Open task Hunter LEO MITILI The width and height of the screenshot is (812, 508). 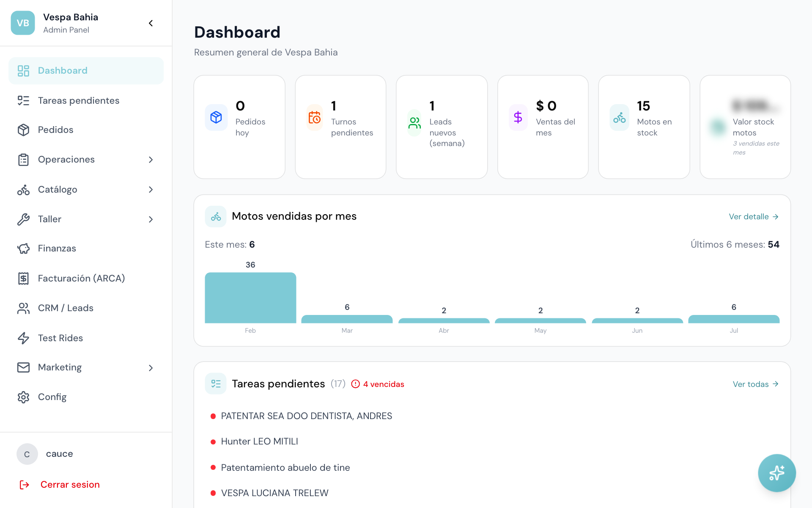click(259, 442)
